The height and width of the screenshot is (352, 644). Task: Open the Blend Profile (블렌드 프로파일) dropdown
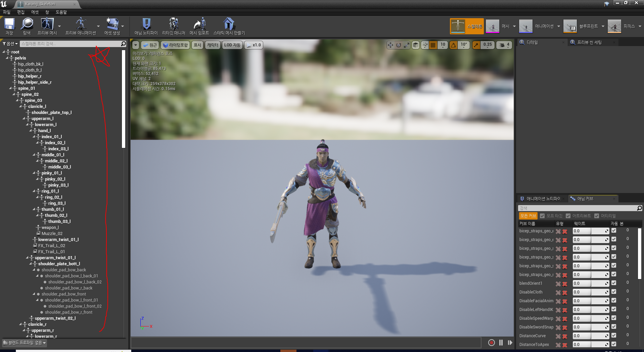24,343
